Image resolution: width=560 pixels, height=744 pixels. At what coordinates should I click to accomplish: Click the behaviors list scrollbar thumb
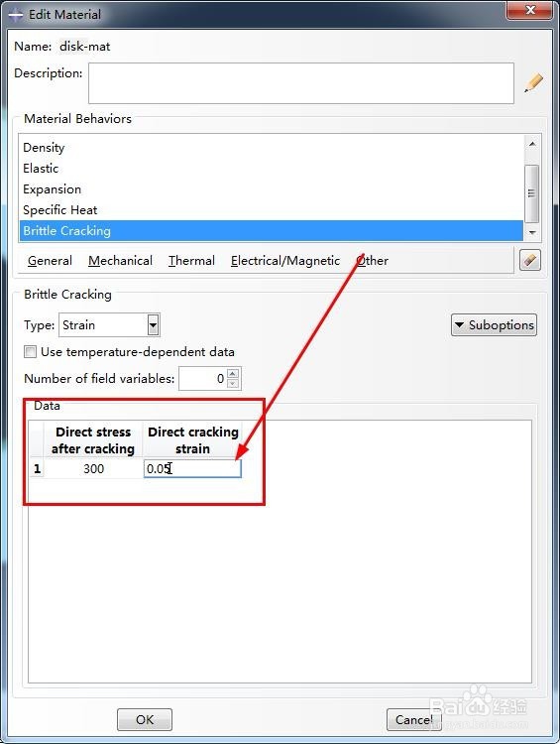[532, 193]
